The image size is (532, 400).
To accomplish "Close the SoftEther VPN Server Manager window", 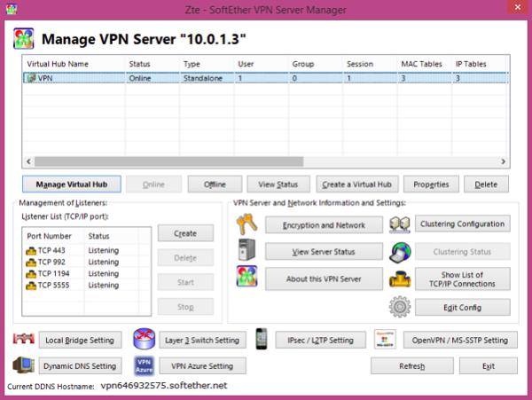I will [x=518, y=7].
